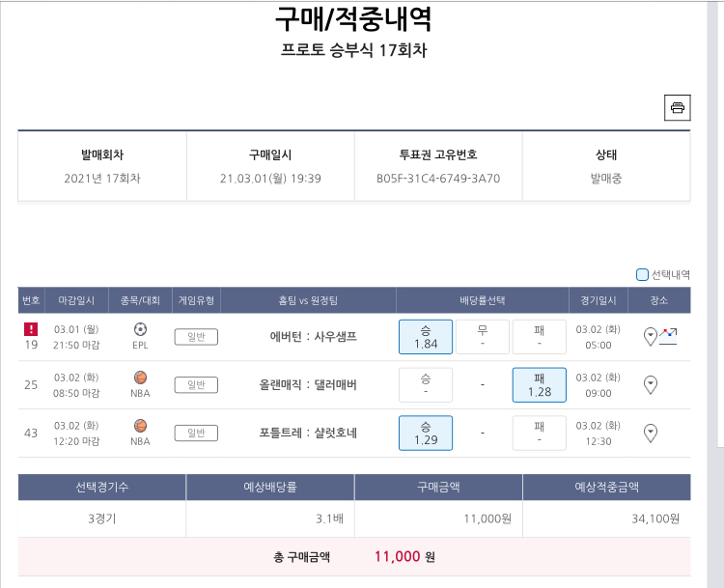Open venue location pin for 포틀트레 match
The image size is (724, 588).
(651, 433)
